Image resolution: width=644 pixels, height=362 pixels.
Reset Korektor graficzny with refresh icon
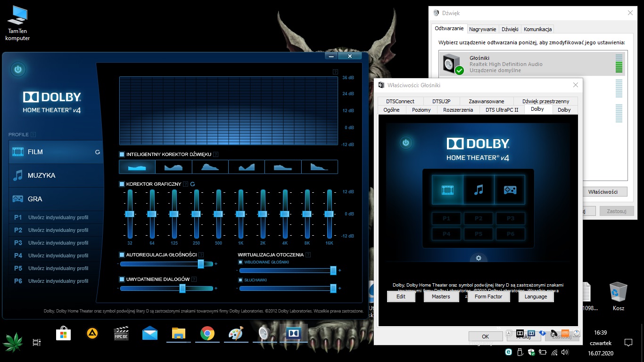[x=192, y=184]
